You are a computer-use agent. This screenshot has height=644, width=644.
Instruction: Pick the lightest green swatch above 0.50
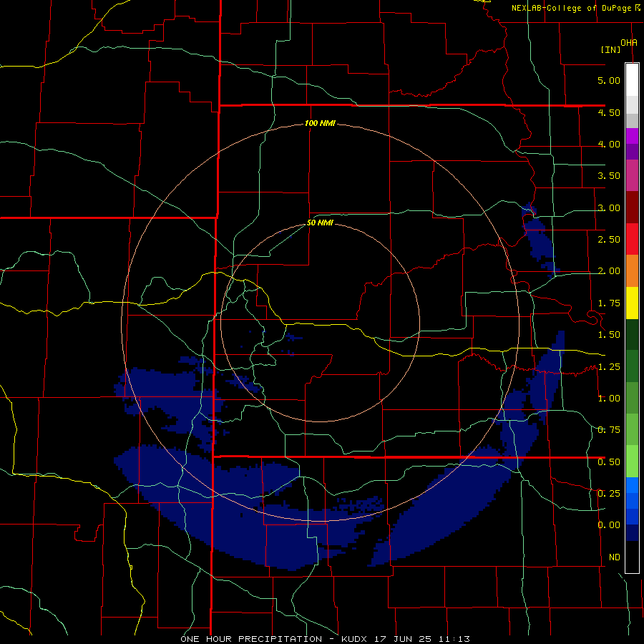tap(632, 462)
